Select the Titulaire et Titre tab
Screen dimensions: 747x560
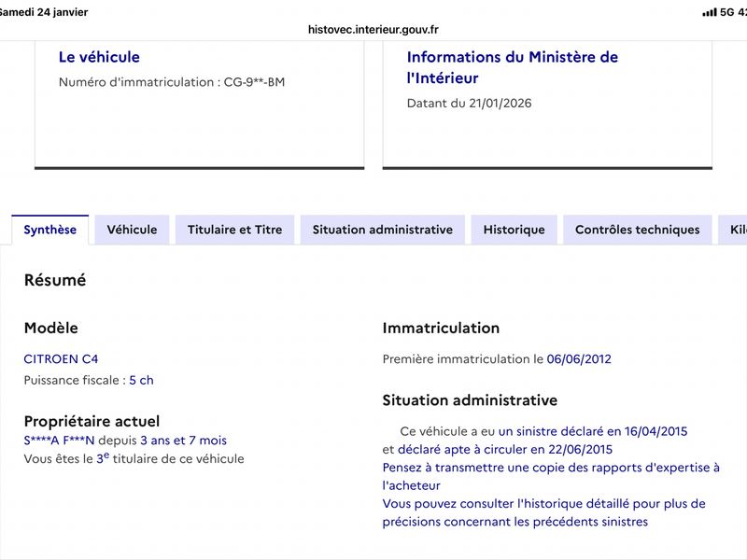[x=234, y=230]
